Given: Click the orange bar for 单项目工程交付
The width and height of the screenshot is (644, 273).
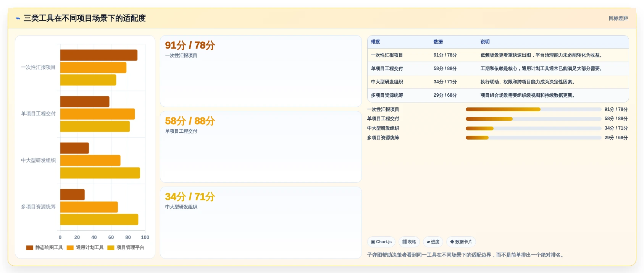Looking at the screenshot, I should [x=97, y=114].
